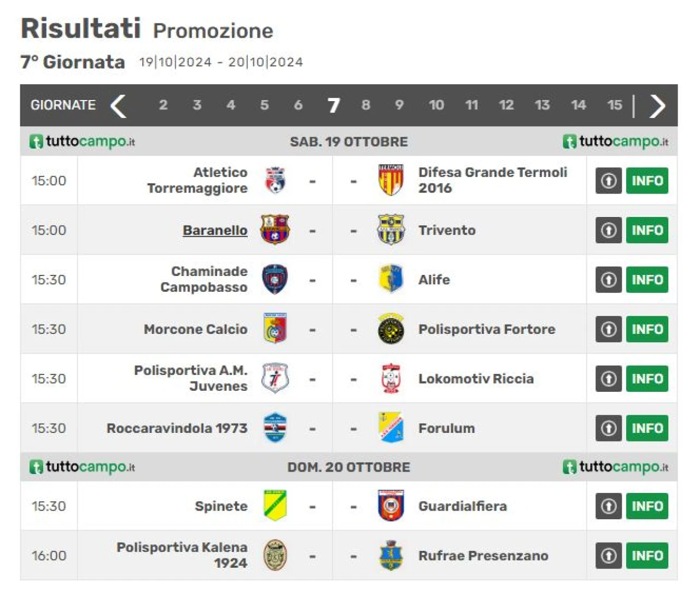The width and height of the screenshot is (700, 593).
Task: Switch to giornata 2
Action: [163, 105]
